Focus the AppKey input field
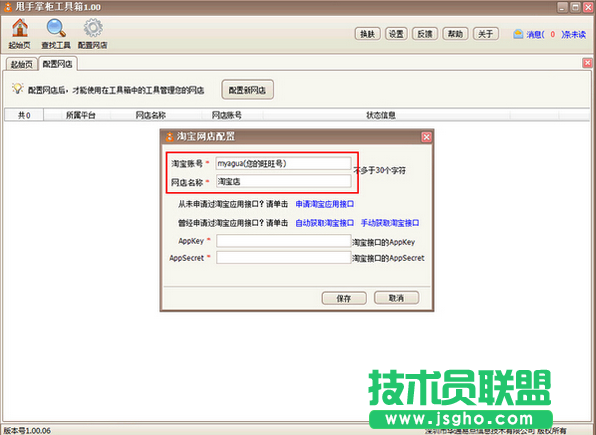 click(283, 241)
